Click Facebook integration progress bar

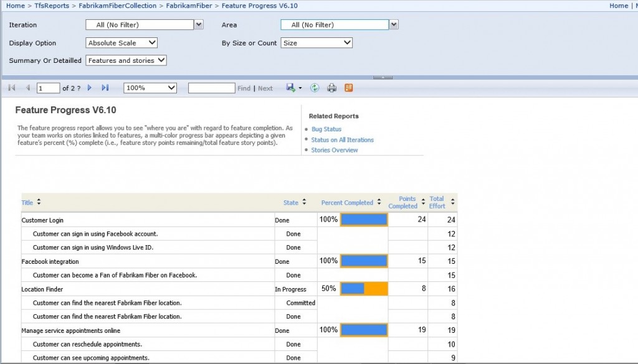(x=364, y=261)
